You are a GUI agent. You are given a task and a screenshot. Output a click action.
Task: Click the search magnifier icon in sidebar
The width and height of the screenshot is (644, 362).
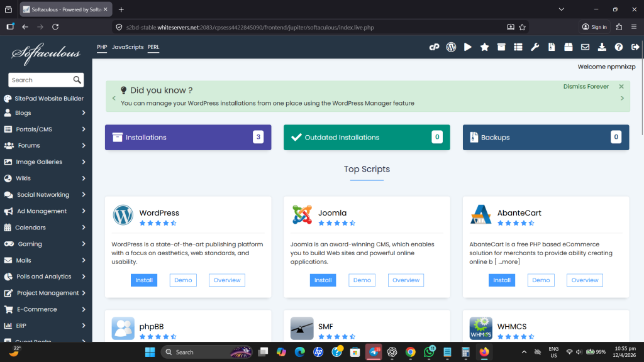(x=77, y=80)
